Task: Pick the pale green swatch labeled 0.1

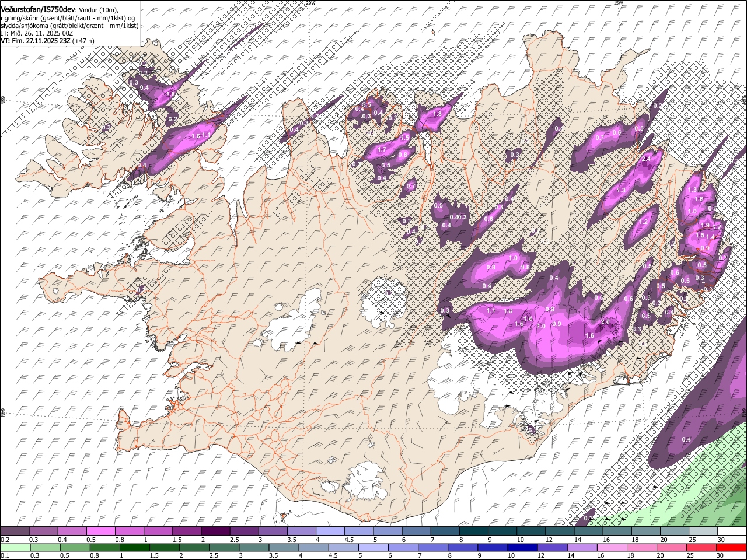Action: [x=15, y=548]
